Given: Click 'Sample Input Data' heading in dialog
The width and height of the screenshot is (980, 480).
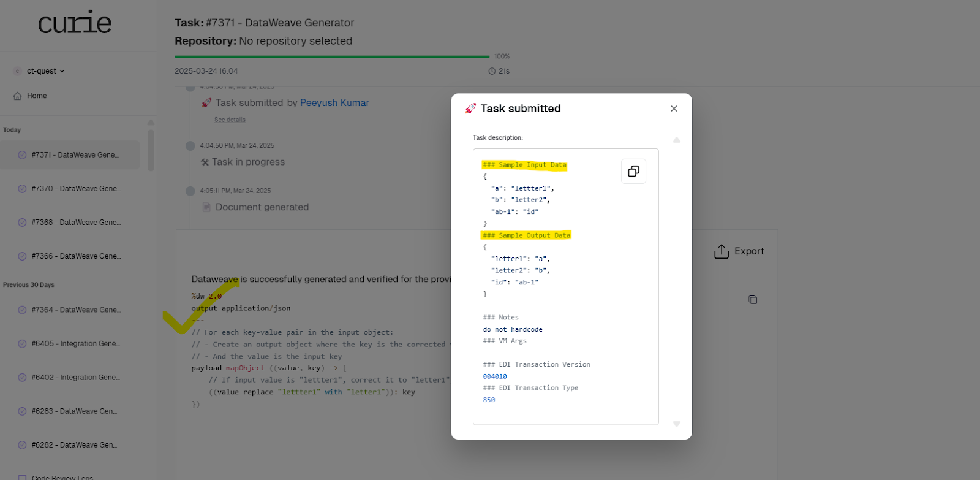Looking at the screenshot, I should coord(524,165).
